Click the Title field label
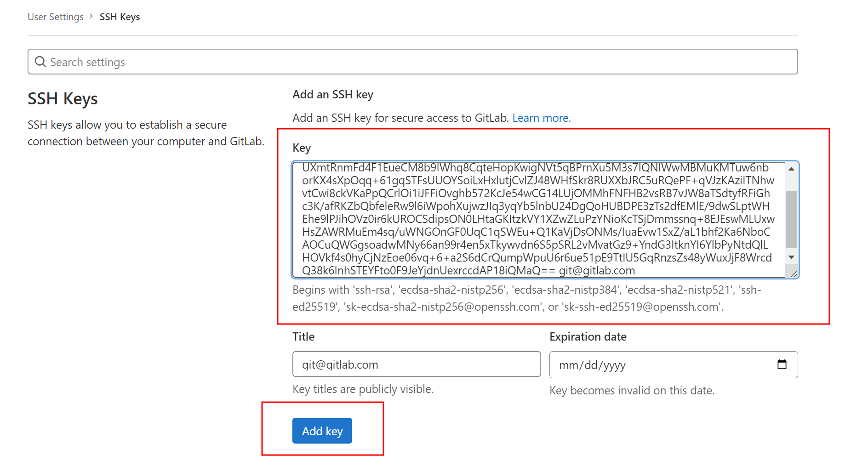The height and width of the screenshot is (467, 868). click(303, 337)
